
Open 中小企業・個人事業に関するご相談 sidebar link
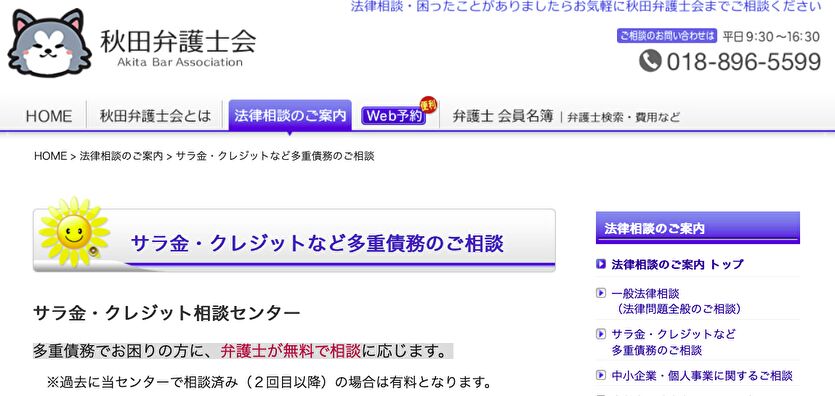702,376
